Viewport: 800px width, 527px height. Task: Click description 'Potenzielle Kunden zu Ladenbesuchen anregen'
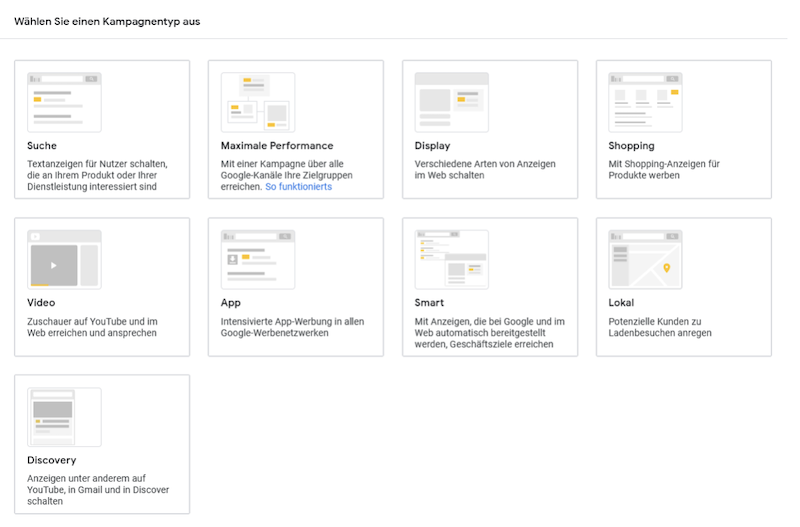click(x=660, y=327)
